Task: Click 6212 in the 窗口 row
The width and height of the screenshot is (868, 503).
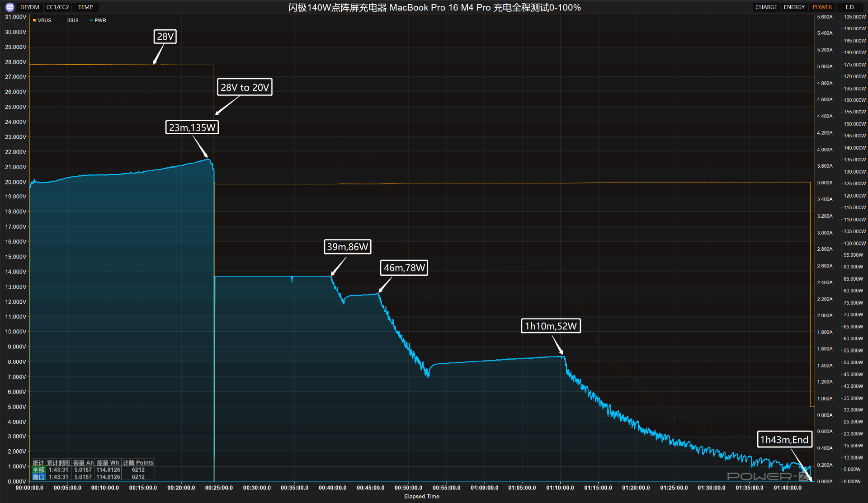Action: 138,477
